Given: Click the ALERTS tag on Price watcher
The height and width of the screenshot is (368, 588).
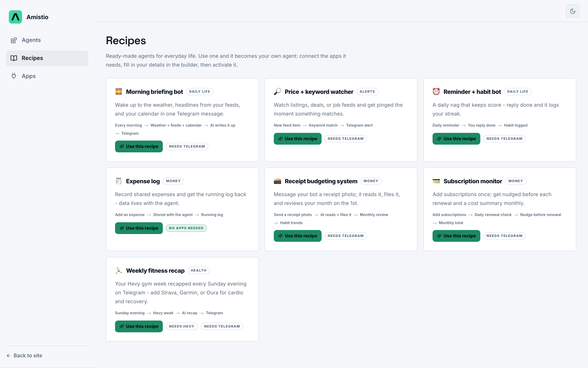Looking at the screenshot, I should 367,92.
